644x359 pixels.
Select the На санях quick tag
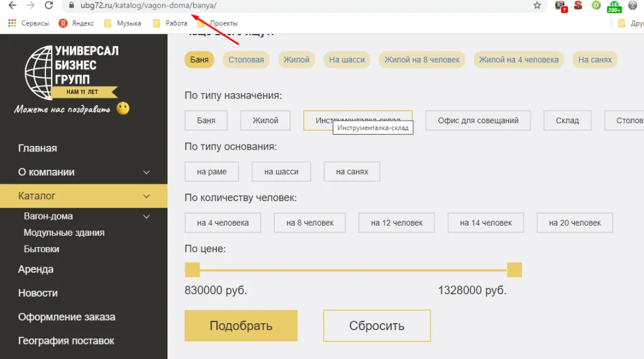pyautogui.click(x=595, y=60)
